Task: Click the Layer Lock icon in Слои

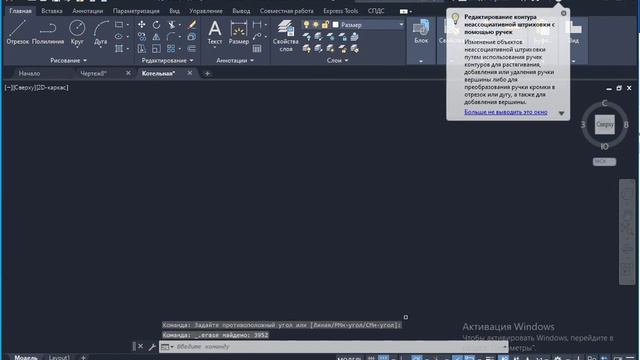Action: [x=343, y=37]
